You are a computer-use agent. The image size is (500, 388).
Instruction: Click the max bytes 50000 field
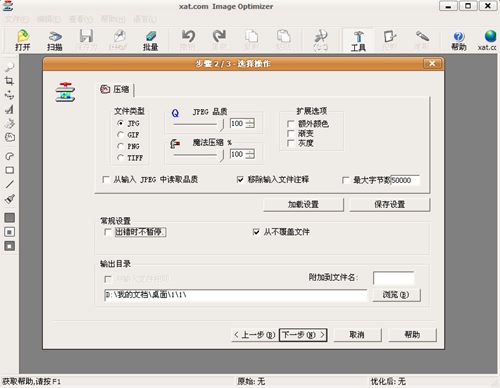[x=405, y=180]
